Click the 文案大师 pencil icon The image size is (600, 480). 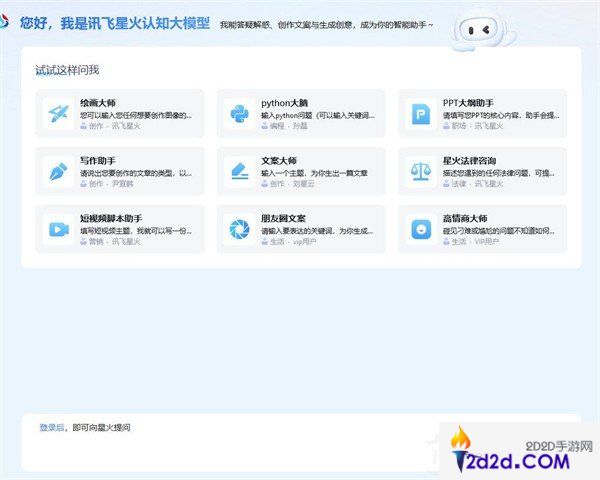240,171
